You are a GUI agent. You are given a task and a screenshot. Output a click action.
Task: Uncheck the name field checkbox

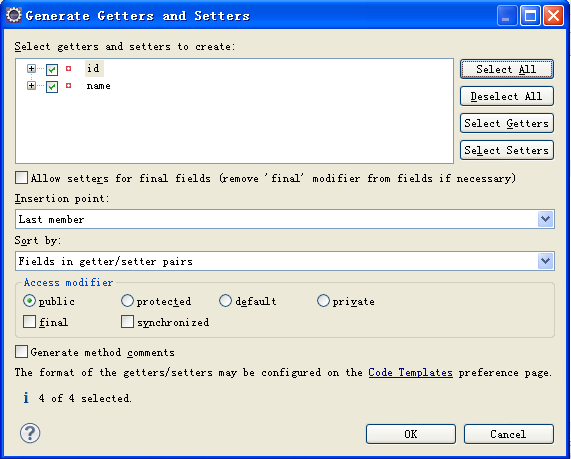[52, 87]
